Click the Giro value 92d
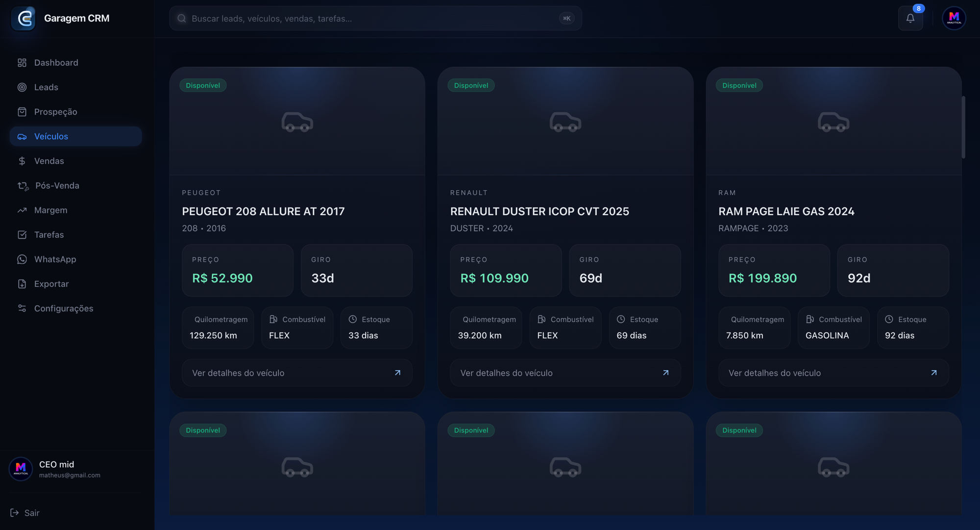This screenshot has height=530, width=980. [x=859, y=278]
